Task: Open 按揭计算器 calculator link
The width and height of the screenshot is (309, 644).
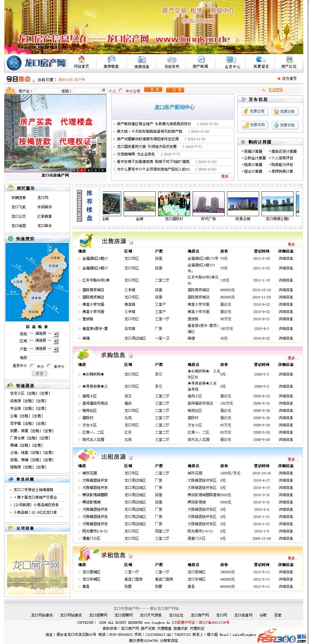Action: tap(253, 151)
